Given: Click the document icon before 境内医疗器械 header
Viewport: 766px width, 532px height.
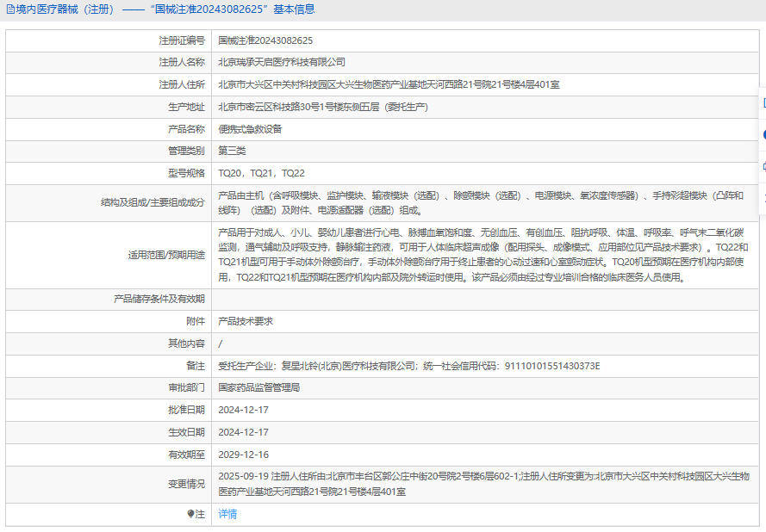Looking at the screenshot, I should tap(10, 9).
